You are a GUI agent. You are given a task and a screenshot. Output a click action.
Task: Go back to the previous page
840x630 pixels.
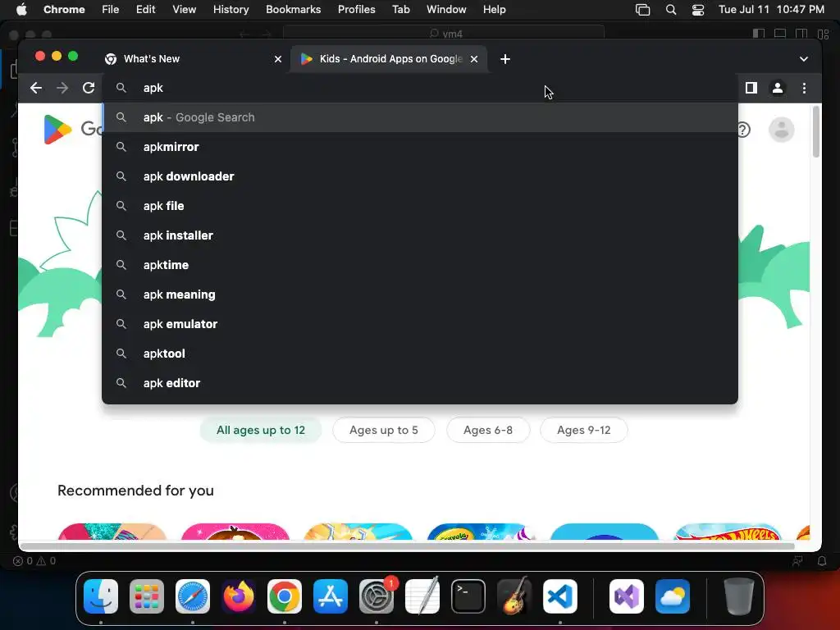36,88
